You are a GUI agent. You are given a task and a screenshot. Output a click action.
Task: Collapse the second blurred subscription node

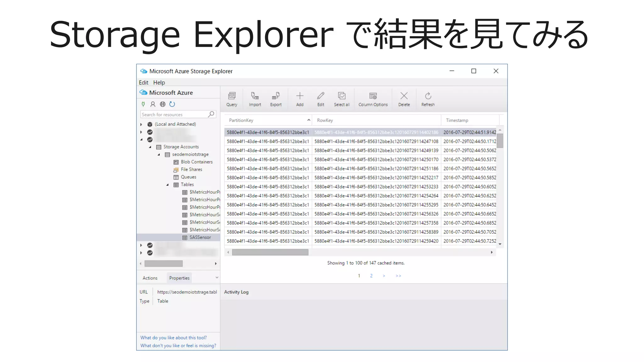141,140
